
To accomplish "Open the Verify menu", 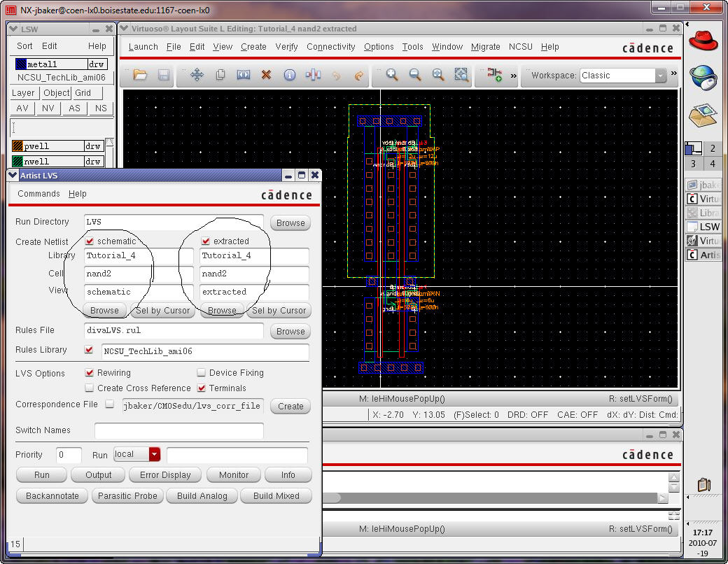I will point(286,47).
